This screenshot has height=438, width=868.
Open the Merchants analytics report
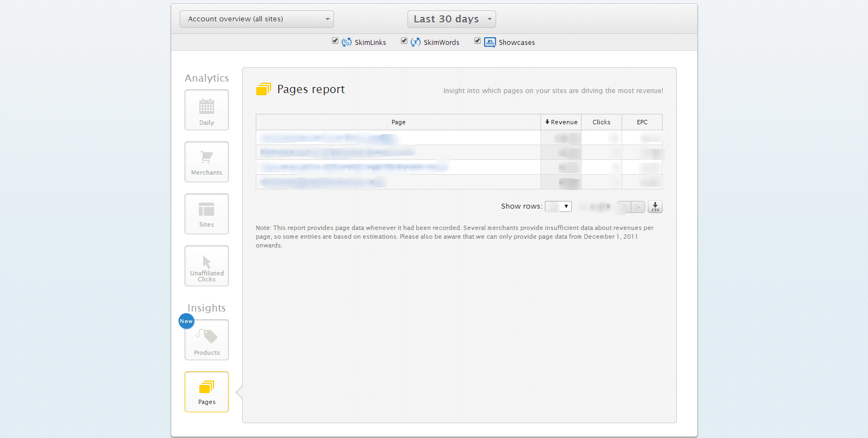[x=206, y=162]
